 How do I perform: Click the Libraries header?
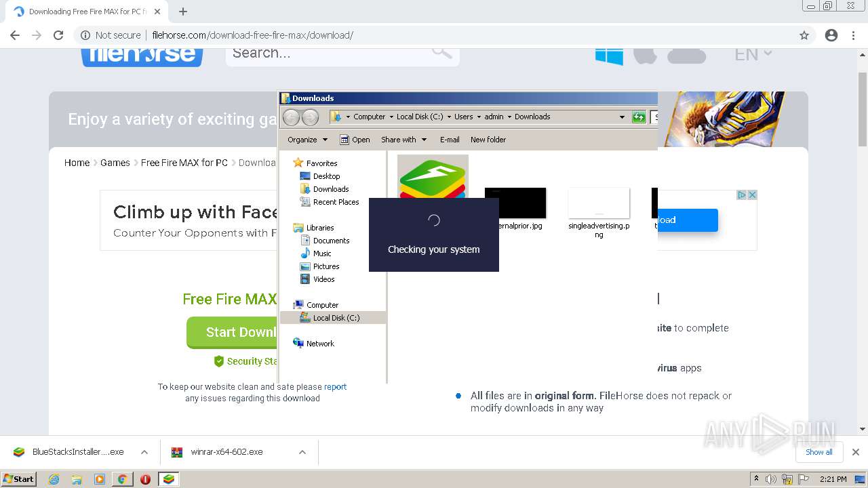(x=314, y=228)
